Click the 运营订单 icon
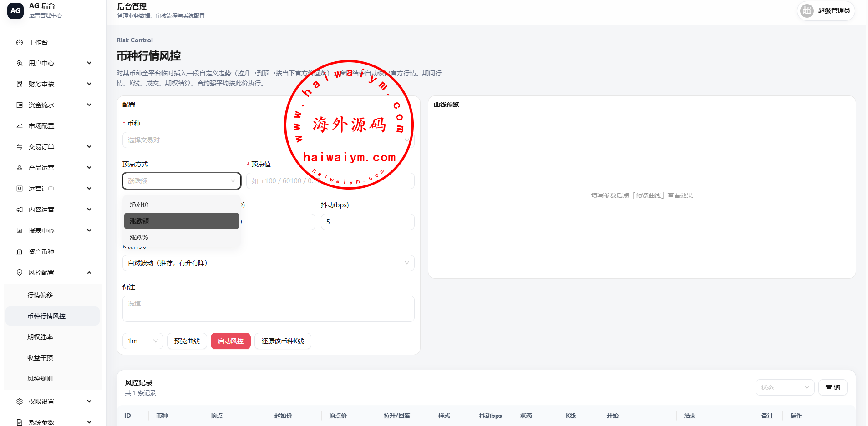868x426 pixels. click(x=20, y=189)
